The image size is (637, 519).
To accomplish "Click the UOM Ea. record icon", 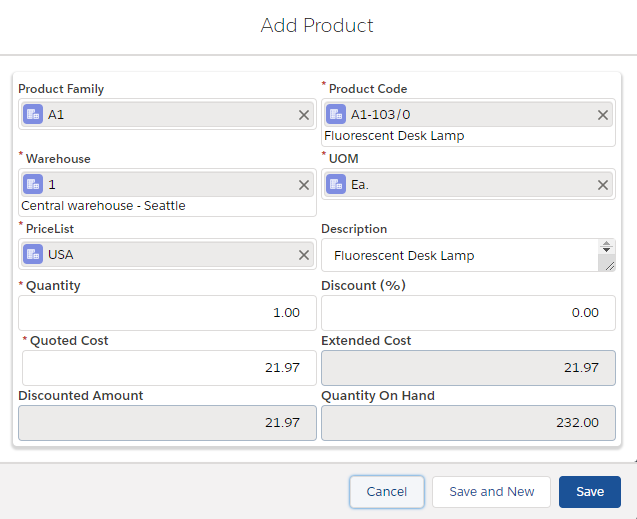I will [336, 185].
